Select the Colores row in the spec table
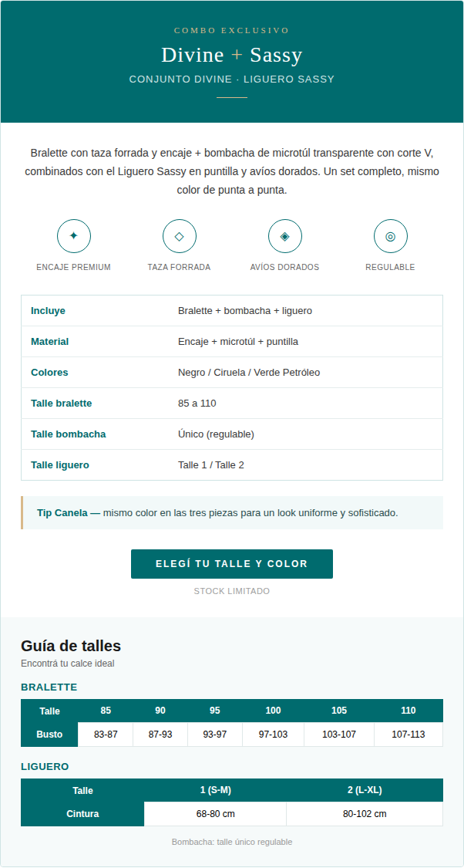464x868 pixels. coord(232,373)
